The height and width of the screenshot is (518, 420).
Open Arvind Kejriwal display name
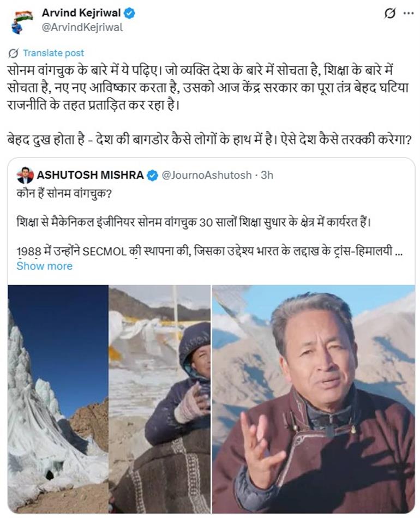coord(81,13)
